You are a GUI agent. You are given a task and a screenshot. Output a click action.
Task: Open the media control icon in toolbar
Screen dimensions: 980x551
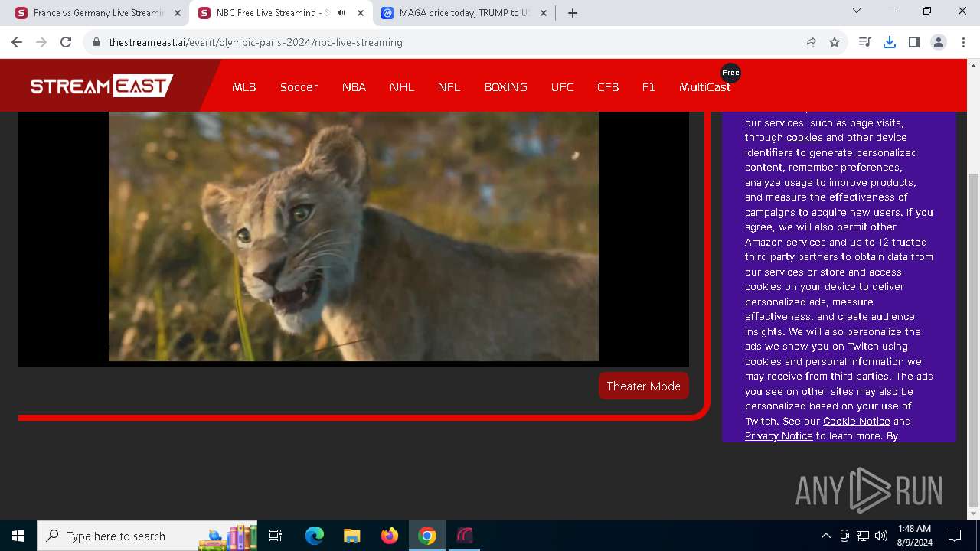click(865, 42)
